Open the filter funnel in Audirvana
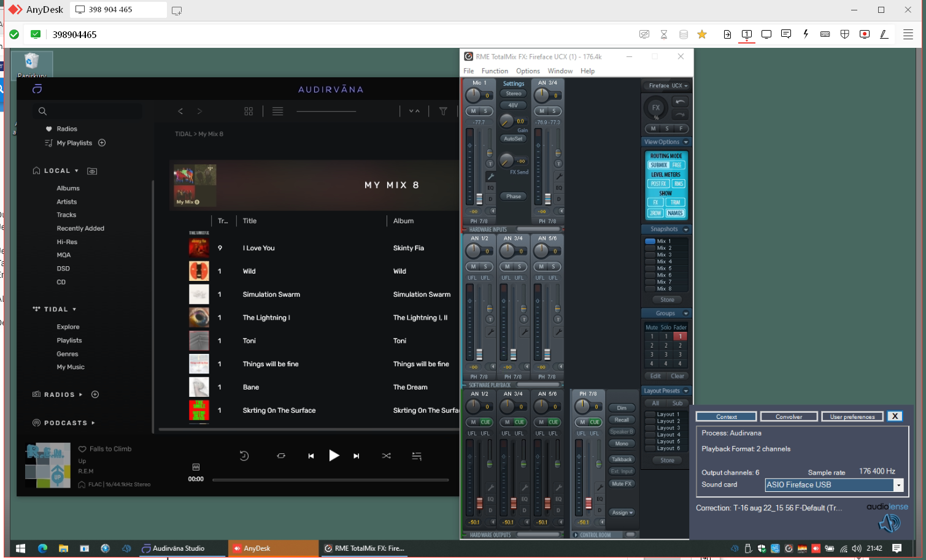 tap(443, 111)
